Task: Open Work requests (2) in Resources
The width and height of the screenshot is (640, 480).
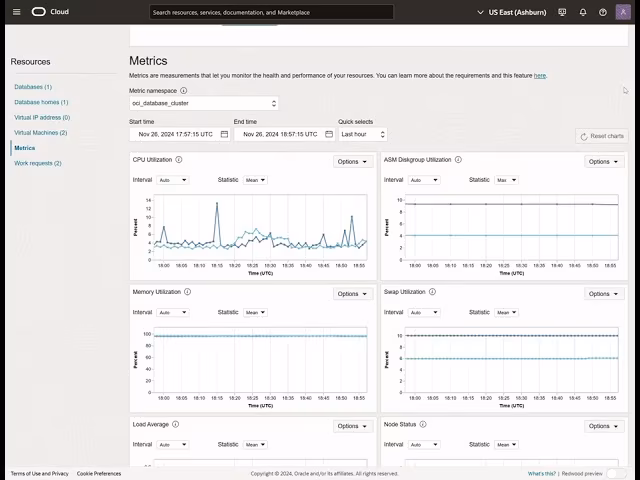Action: pos(38,163)
